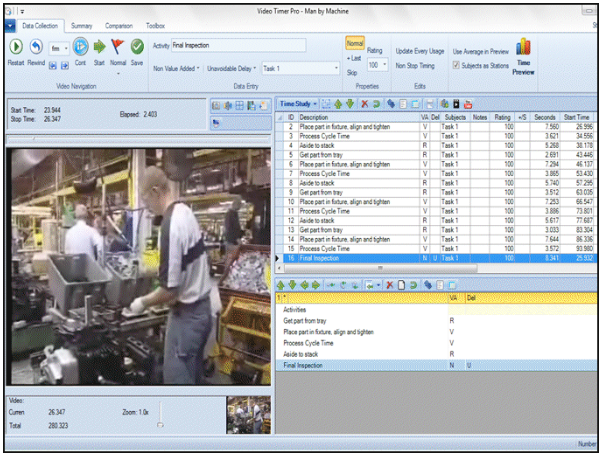Image resolution: width=611 pixels, height=460 pixels.
Task: Open the Non Value Added dropdown
Action: [x=176, y=68]
